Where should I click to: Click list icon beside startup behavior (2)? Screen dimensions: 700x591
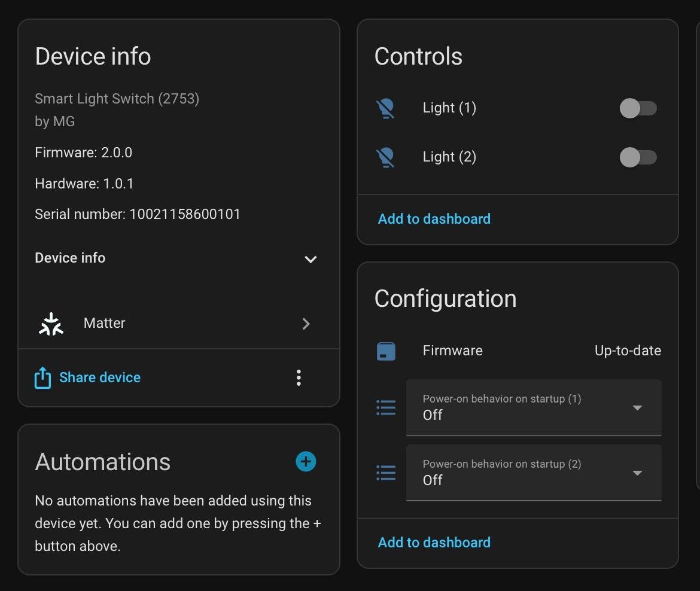pos(386,473)
